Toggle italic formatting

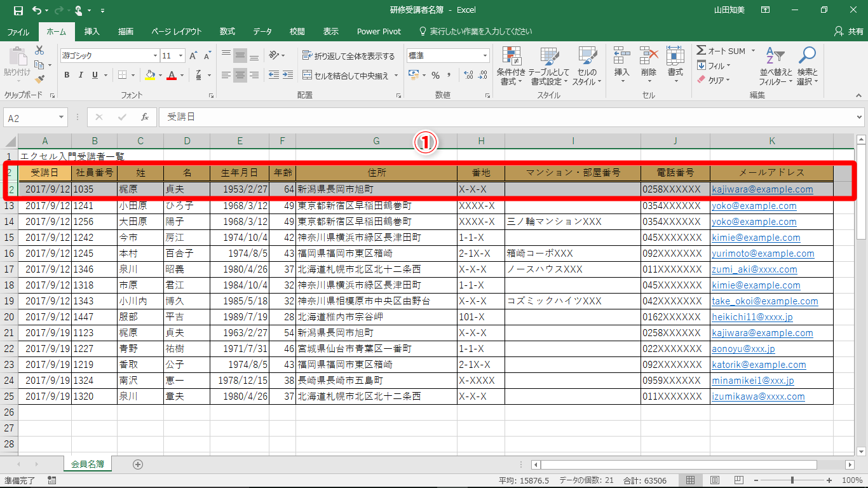pyautogui.click(x=81, y=75)
